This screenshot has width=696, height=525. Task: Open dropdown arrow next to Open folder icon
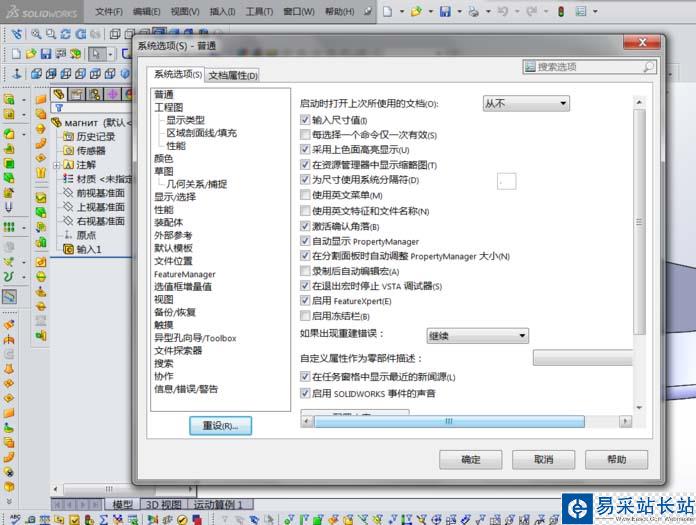click(x=431, y=12)
